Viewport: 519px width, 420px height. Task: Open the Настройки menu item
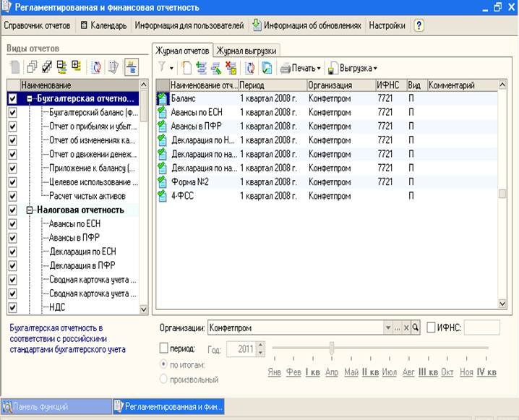click(x=387, y=25)
